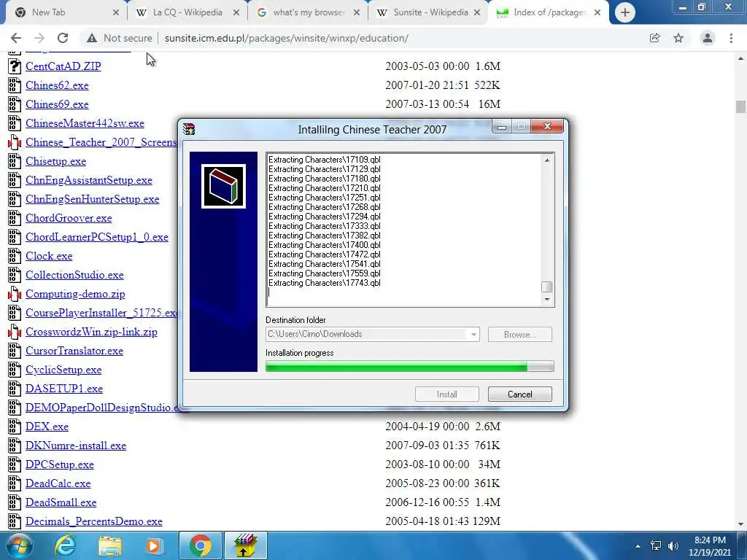The height and width of the screenshot is (560, 747).
Task: Click the log scroll-up arrow
Action: [547, 160]
